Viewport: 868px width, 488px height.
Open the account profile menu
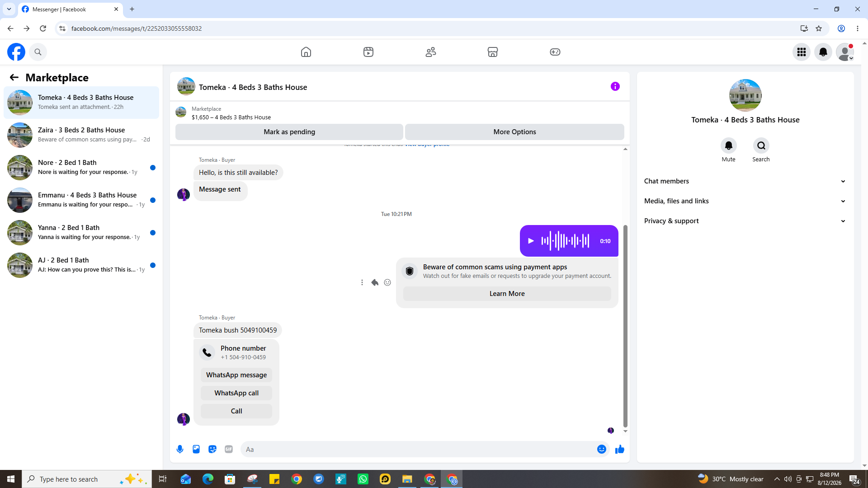point(845,52)
